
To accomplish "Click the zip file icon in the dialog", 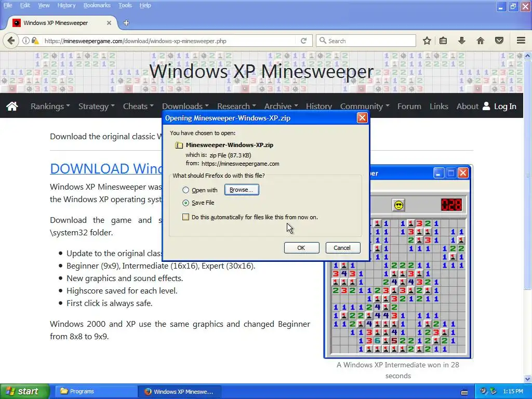I will (x=179, y=145).
